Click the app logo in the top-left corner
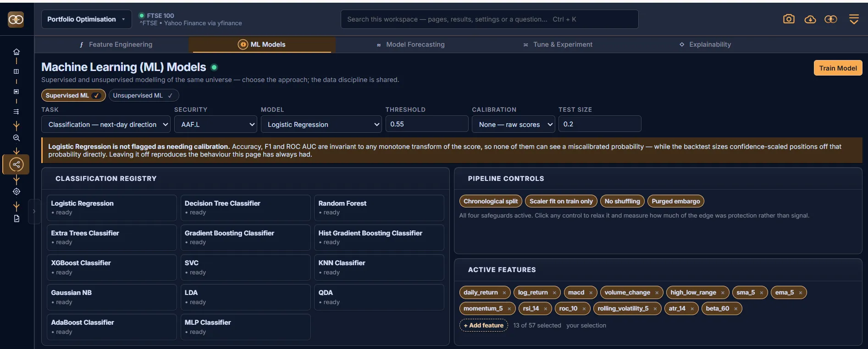This screenshot has width=868, height=349. [16, 19]
